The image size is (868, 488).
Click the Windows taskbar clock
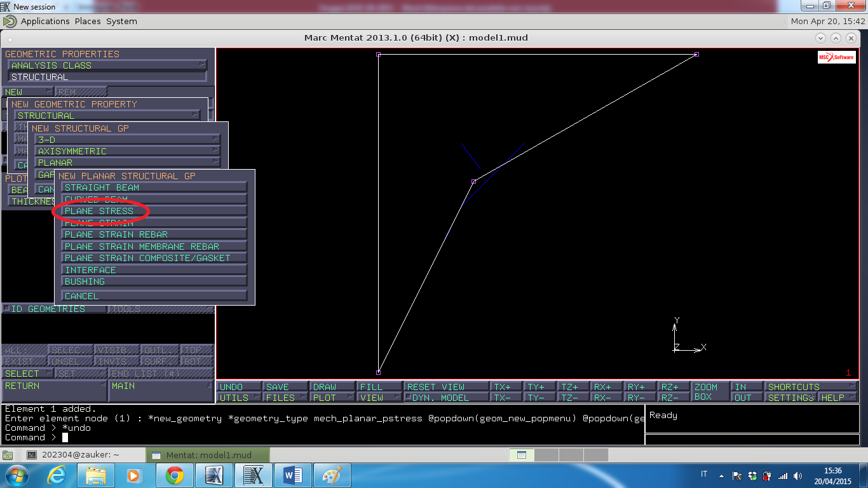coord(832,475)
